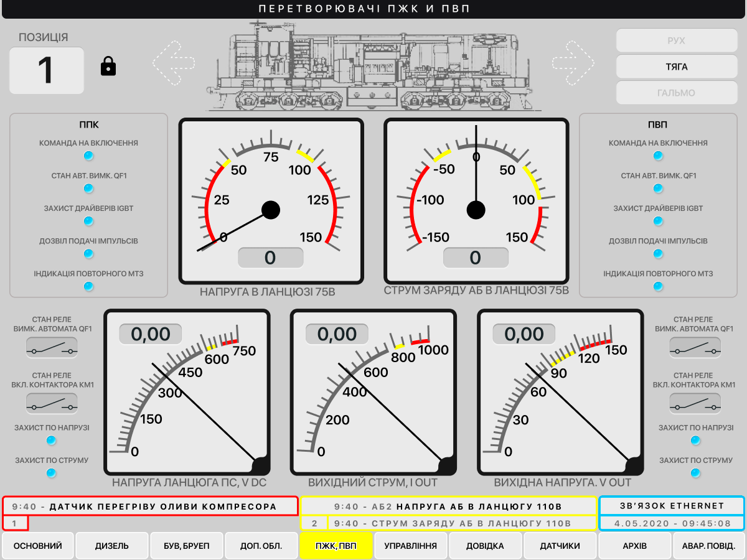The width and height of the screenshot is (747, 560).
Task: Open the АРХІВ tab
Action: (x=635, y=546)
